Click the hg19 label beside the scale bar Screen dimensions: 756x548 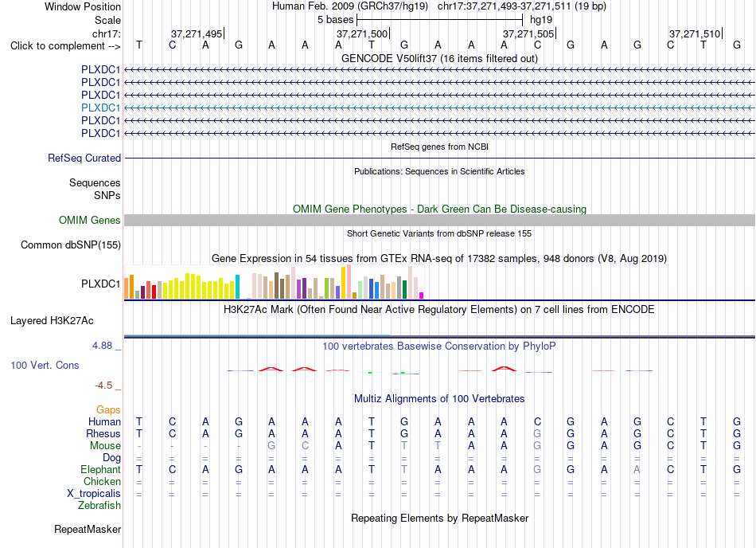[541, 20]
